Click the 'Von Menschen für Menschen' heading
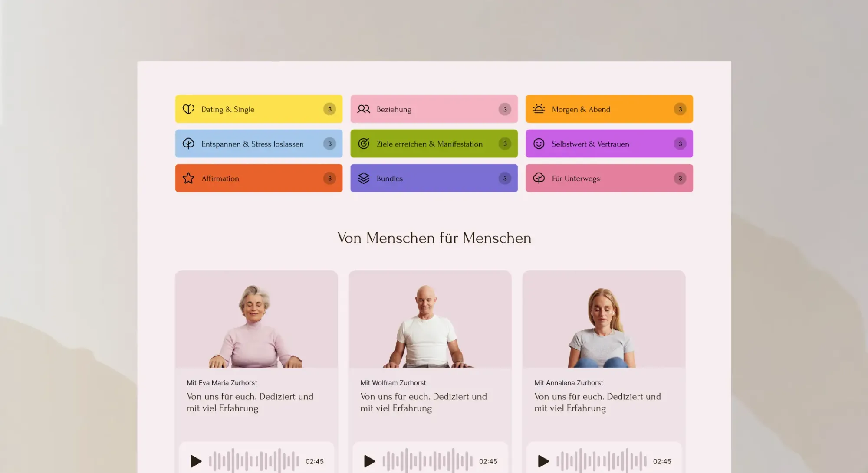Viewport: 868px width, 473px height. 434,238
